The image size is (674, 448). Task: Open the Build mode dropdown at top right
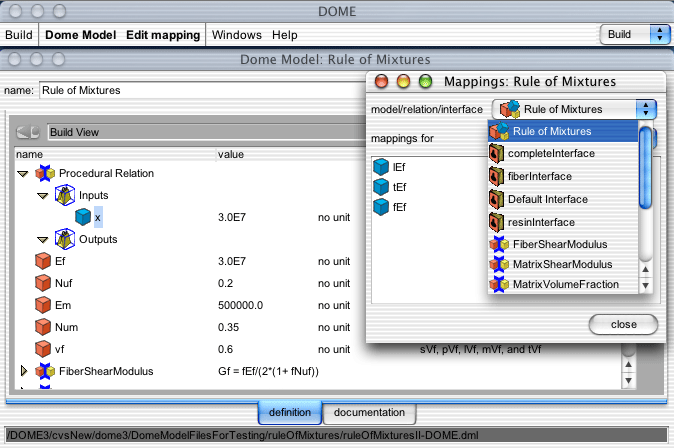pos(634,34)
